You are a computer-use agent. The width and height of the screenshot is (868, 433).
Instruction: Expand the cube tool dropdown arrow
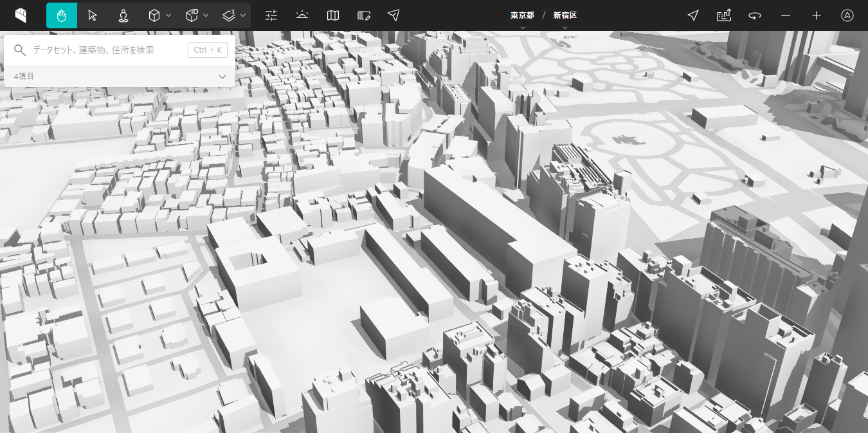pos(168,15)
